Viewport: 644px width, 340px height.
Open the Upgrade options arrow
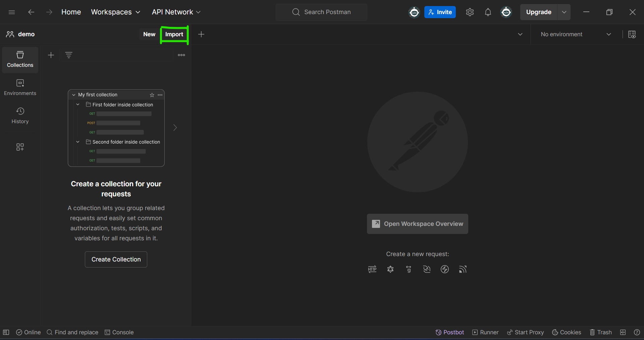564,12
